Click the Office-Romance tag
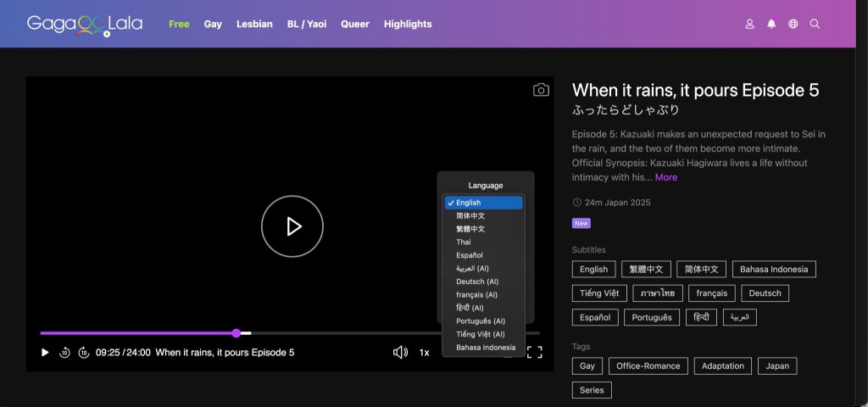The width and height of the screenshot is (868, 407). coord(648,366)
